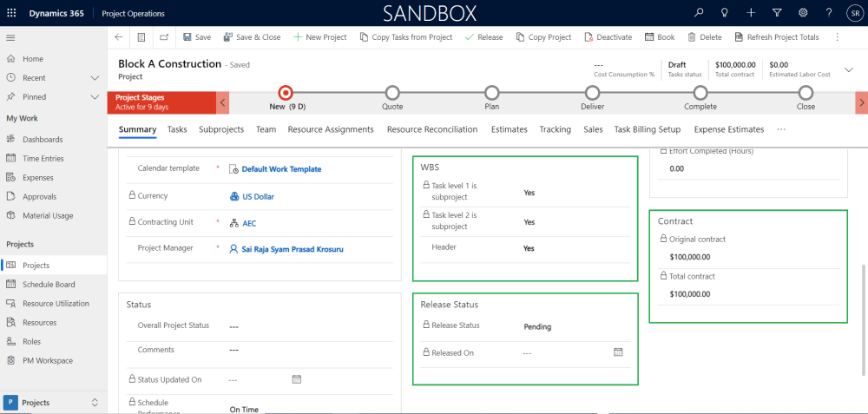868x414 pixels.
Task: Open the record set form icon
Action: (x=141, y=37)
